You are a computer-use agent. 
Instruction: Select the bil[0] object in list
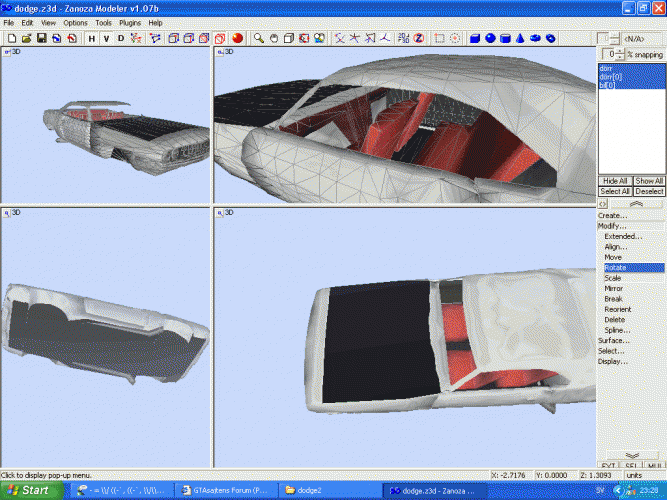point(608,85)
